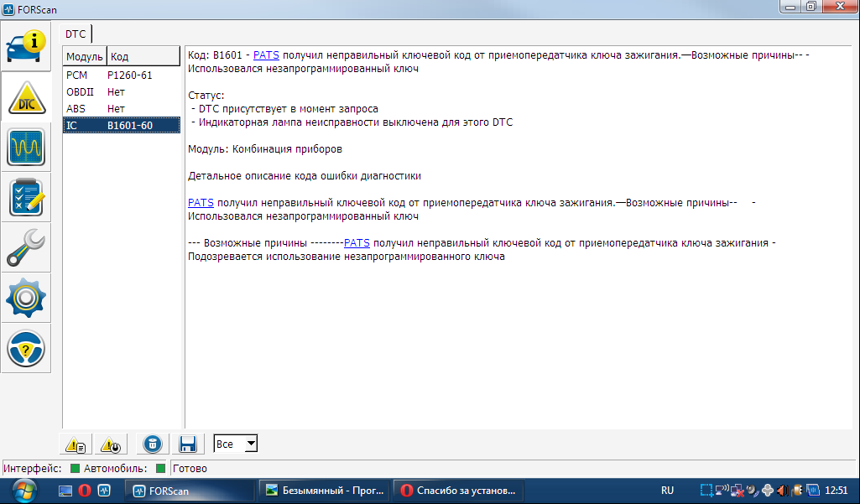
Task: Click the first PATS link in description
Action: (266, 55)
